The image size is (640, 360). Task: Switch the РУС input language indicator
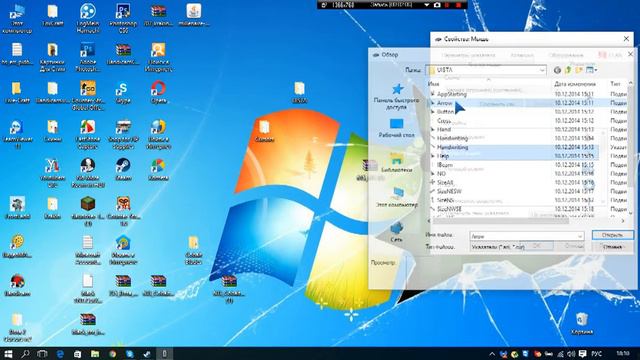(x=597, y=354)
